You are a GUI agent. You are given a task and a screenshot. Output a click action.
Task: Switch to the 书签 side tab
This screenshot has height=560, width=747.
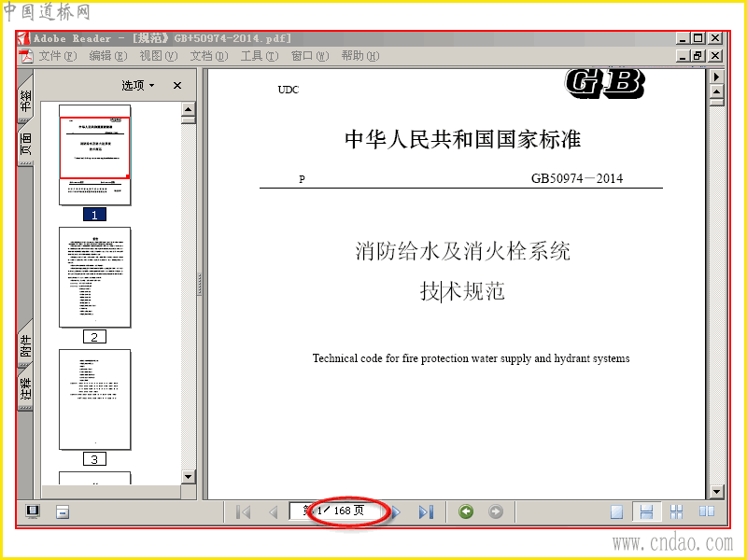click(25, 100)
